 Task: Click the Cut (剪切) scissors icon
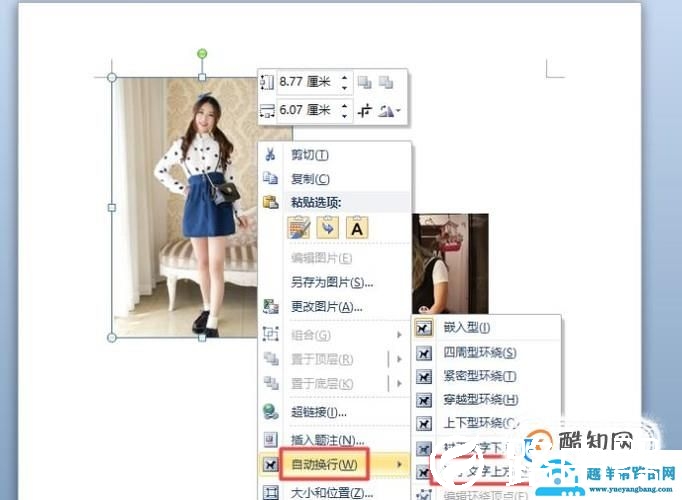pos(270,155)
